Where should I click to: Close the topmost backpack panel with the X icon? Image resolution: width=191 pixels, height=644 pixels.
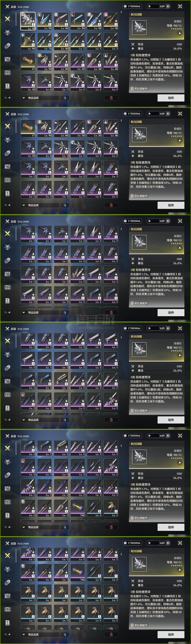pyautogui.click(x=180, y=6)
